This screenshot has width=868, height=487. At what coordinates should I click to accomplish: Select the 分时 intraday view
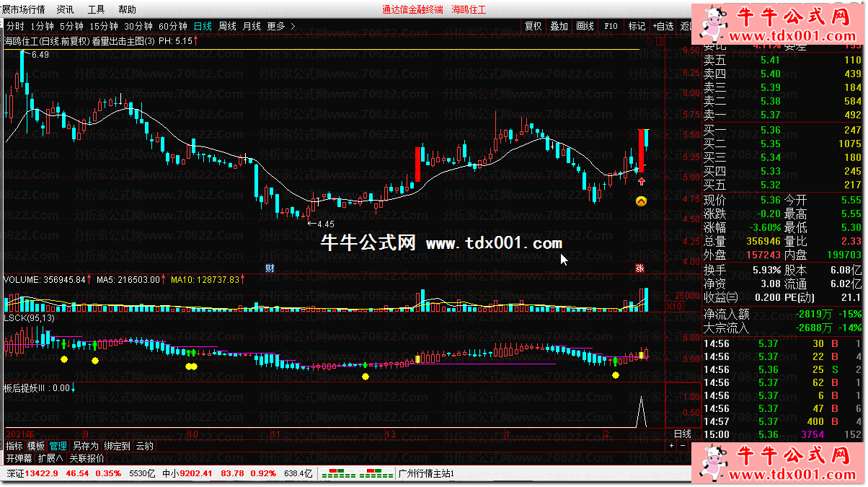pos(15,27)
